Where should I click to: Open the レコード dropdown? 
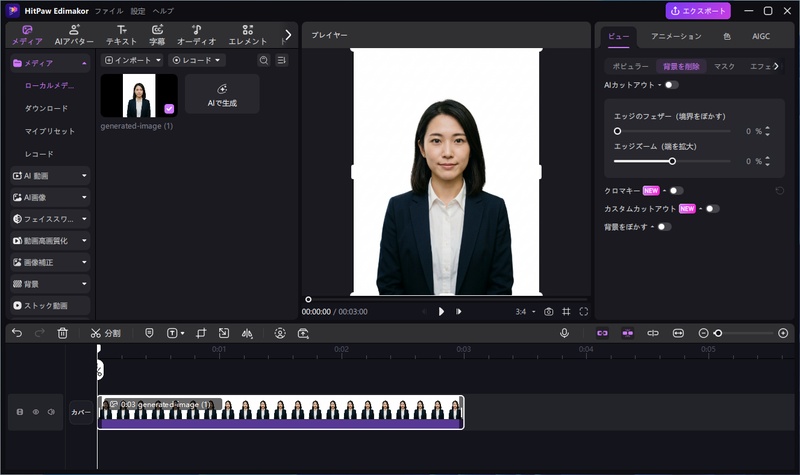click(196, 60)
